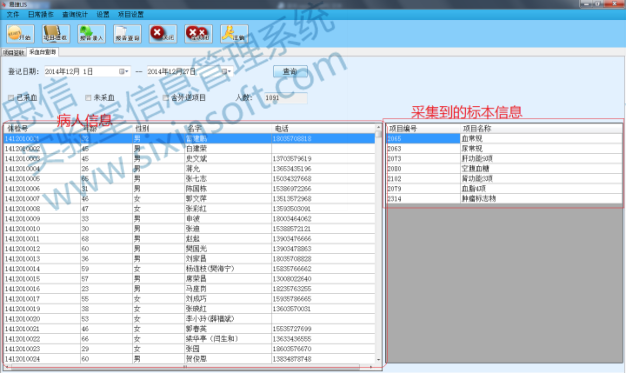Open the 文件 menu
The height and width of the screenshot is (373, 627).
(x=12, y=14)
